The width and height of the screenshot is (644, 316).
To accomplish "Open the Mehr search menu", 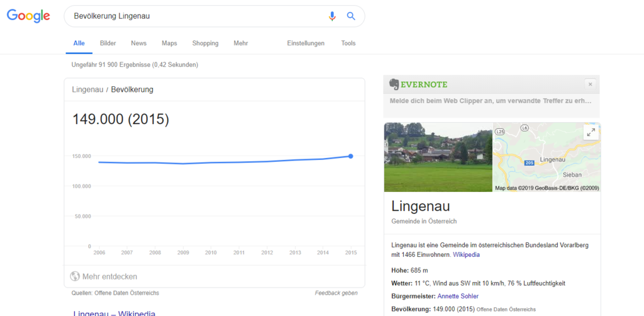I will point(240,43).
